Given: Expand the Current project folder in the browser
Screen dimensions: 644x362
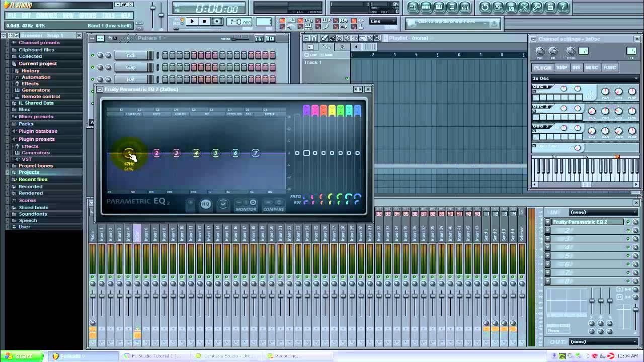Looking at the screenshot, I should pos(38,63).
